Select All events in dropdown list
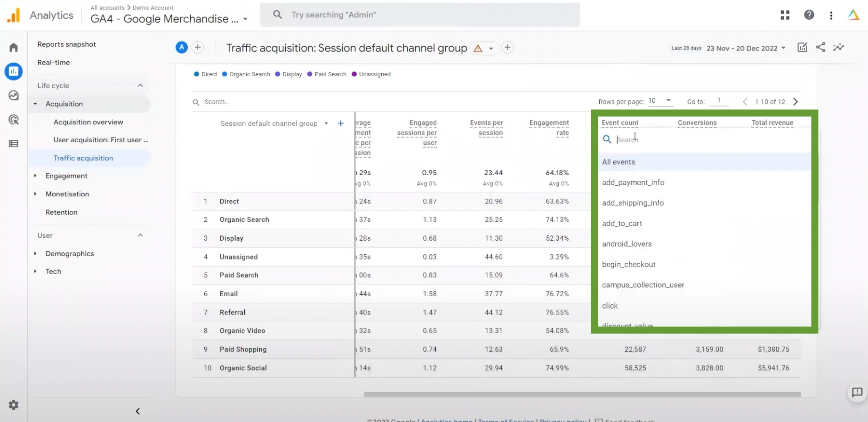Image resolution: width=868 pixels, height=422 pixels. click(704, 162)
